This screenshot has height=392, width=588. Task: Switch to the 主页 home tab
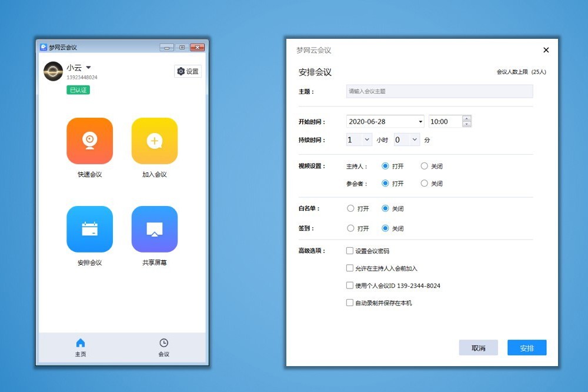coord(81,347)
